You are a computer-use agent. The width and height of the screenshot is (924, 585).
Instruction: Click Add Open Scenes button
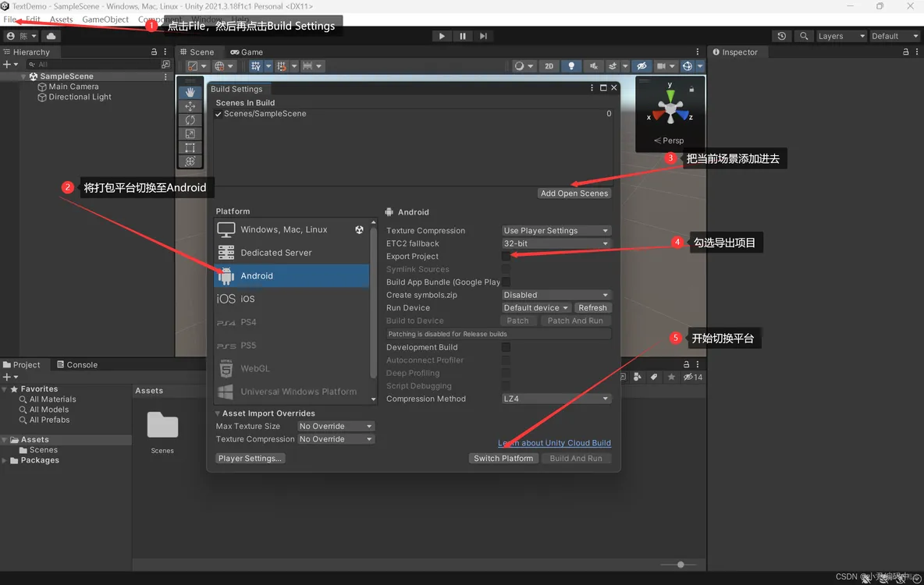[x=574, y=193]
